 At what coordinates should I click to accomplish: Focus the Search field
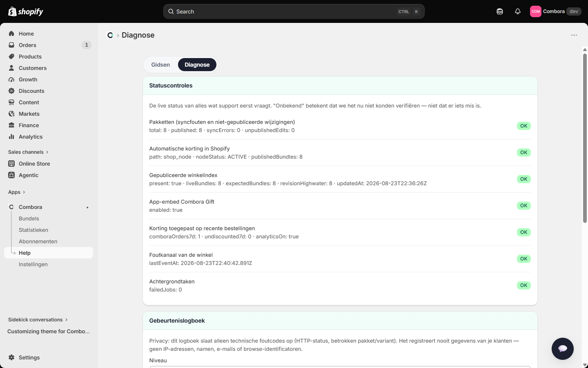click(294, 11)
